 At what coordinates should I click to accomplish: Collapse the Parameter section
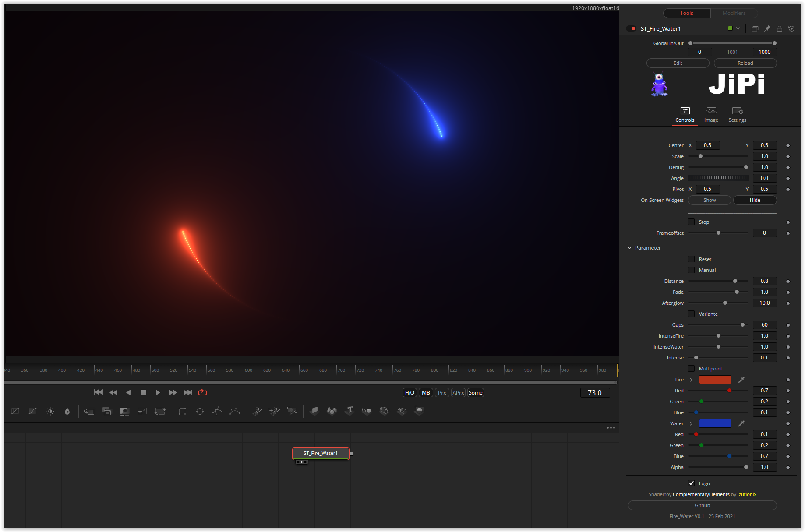click(630, 248)
